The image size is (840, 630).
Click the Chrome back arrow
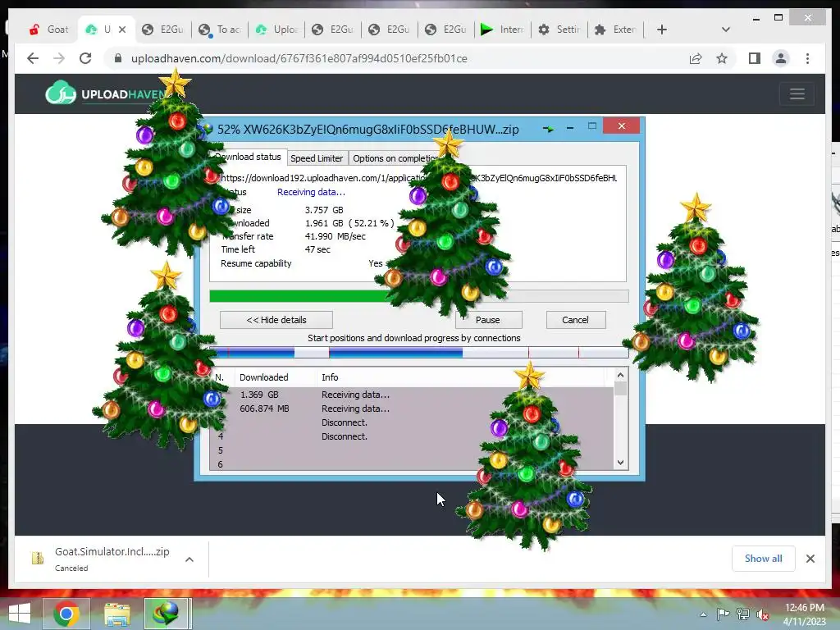pos(33,58)
